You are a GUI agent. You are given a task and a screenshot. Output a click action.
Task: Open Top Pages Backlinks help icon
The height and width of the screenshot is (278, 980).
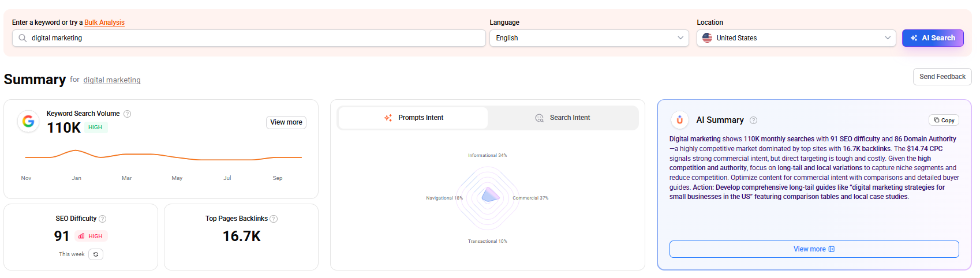pyautogui.click(x=274, y=219)
